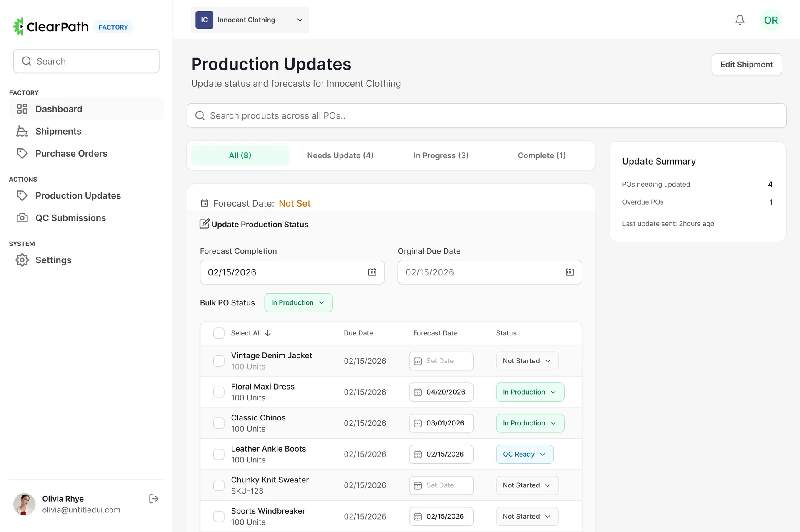Click the Settings gear icon
The height and width of the screenshot is (532, 800).
click(22, 260)
